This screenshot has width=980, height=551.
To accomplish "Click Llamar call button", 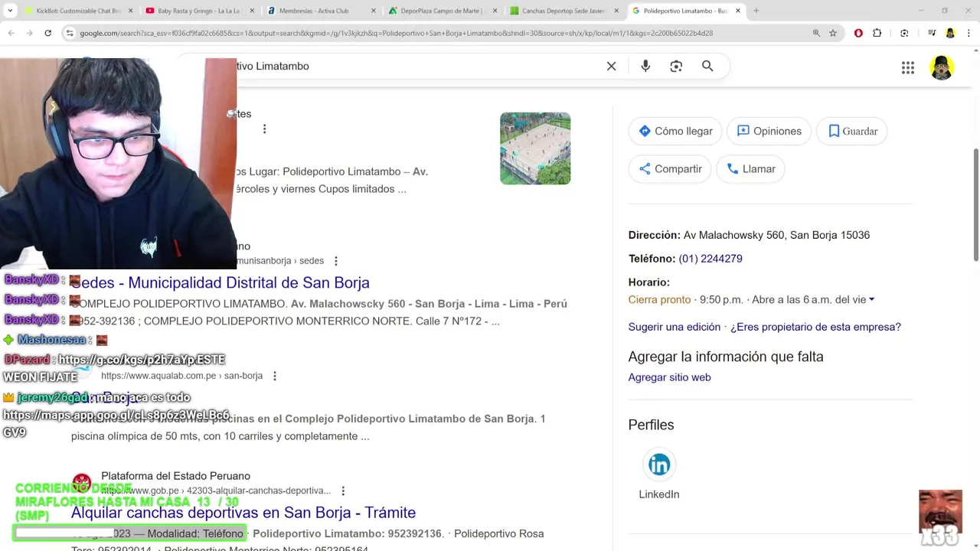I will click(x=750, y=168).
